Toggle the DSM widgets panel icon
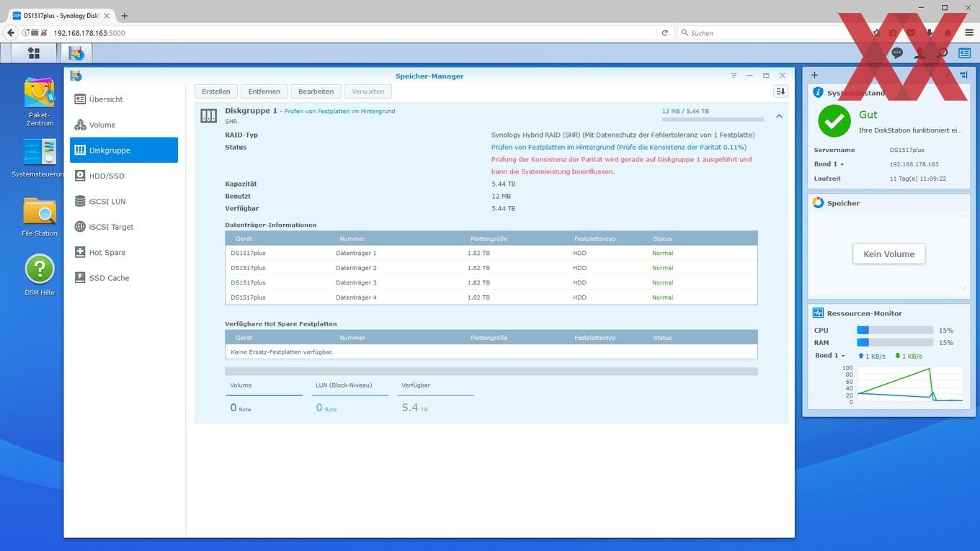Screen dimensions: 980x551 [964, 53]
